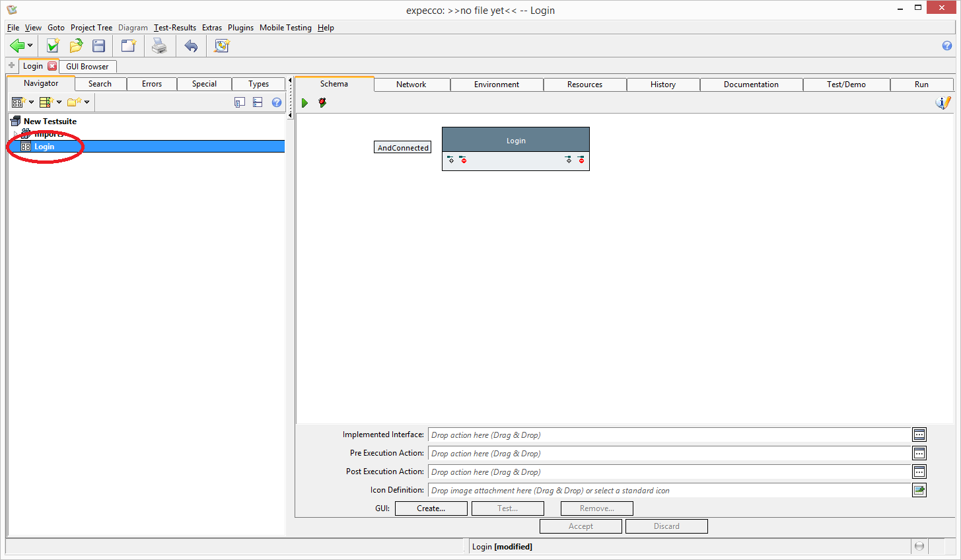Click the green run play icon
This screenshot has height=560, width=961.
pyautogui.click(x=304, y=103)
